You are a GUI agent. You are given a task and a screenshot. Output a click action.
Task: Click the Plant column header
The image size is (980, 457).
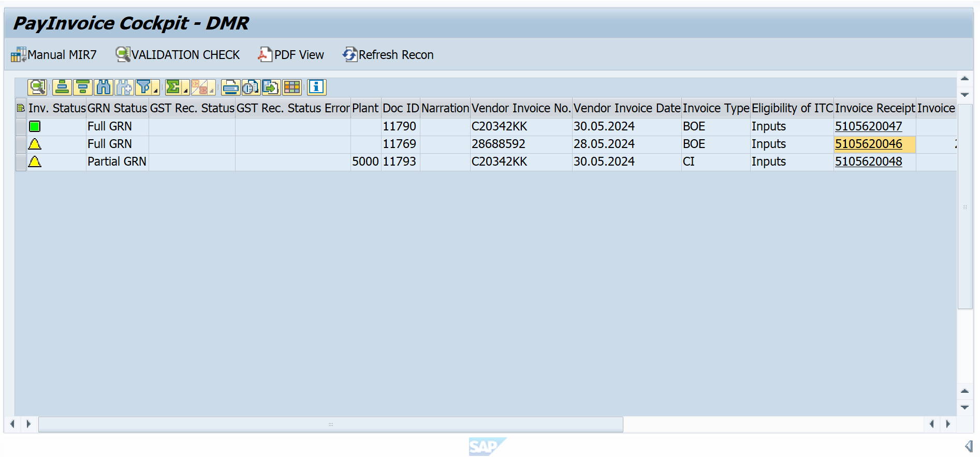(365, 108)
